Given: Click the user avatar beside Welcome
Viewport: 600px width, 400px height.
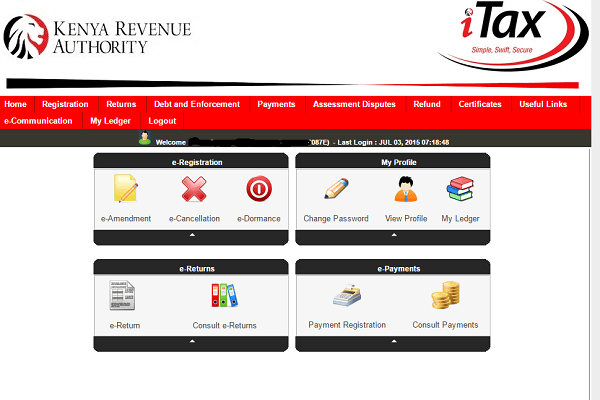Looking at the screenshot, I should point(145,138).
